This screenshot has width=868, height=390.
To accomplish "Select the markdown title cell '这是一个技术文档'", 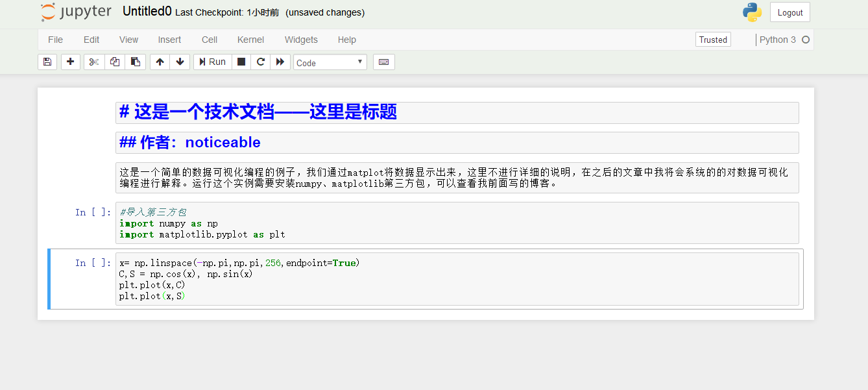I will point(457,112).
